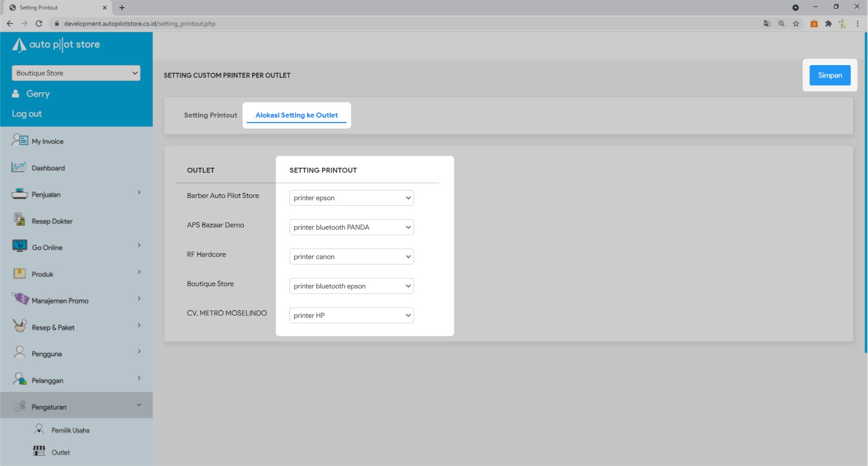Select the Produk box icon
Viewport: 868px width, 466px height.
[20, 273]
